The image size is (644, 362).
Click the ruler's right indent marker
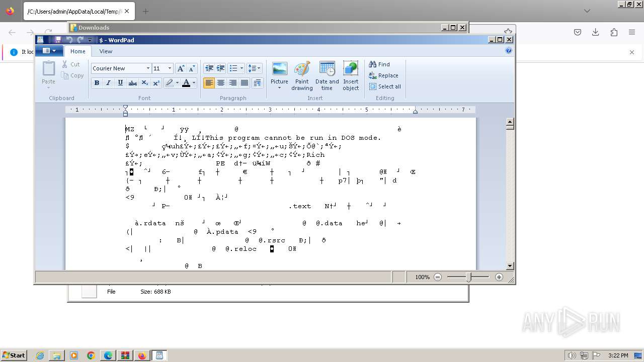pos(415,111)
